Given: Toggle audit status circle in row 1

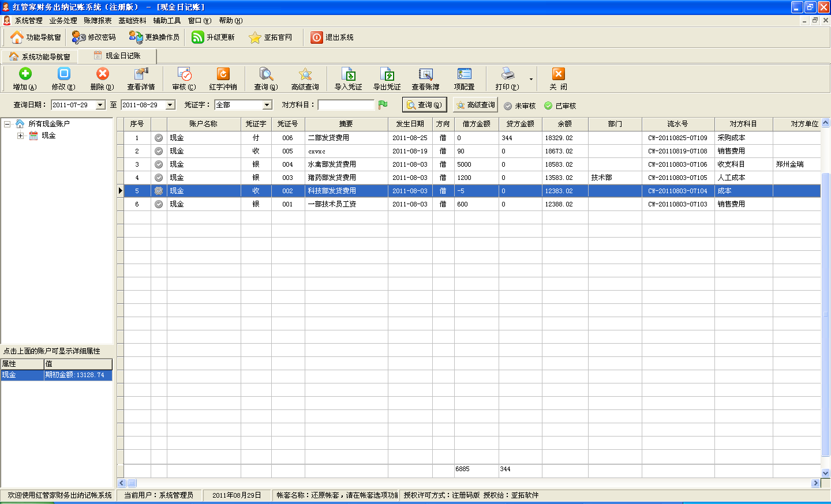Looking at the screenshot, I should point(159,138).
